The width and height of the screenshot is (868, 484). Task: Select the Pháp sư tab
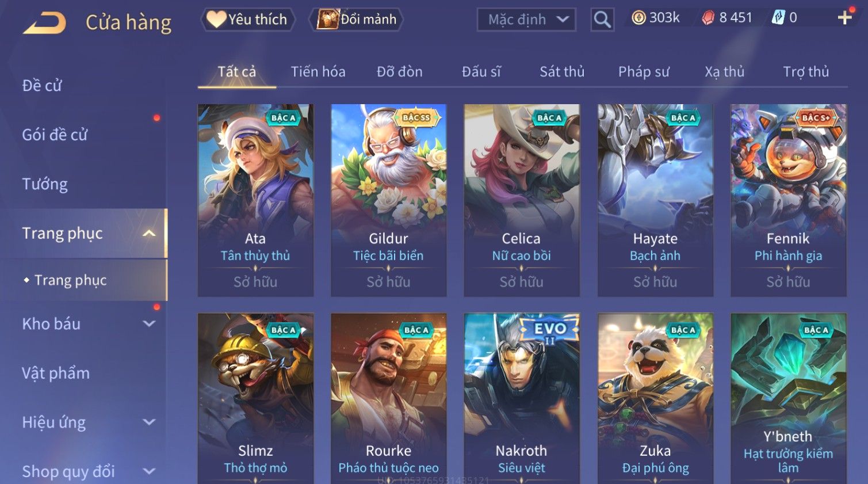tap(644, 71)
